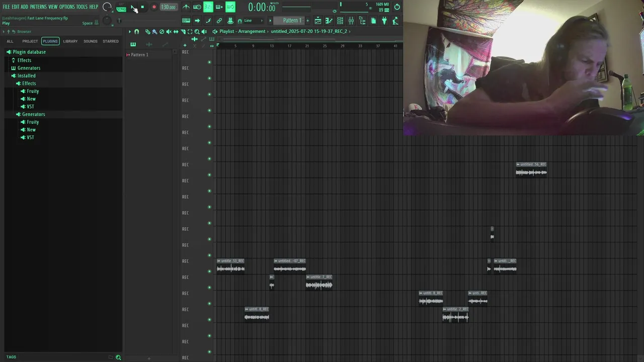
Task: Click the multilink to controllers icon
Action: click(x=219, y=21)
